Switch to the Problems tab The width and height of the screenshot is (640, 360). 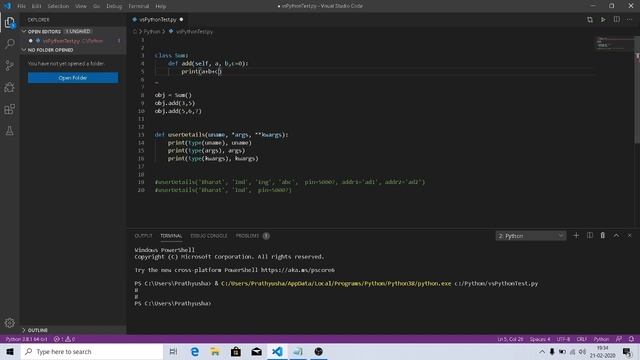pos(252,236)
